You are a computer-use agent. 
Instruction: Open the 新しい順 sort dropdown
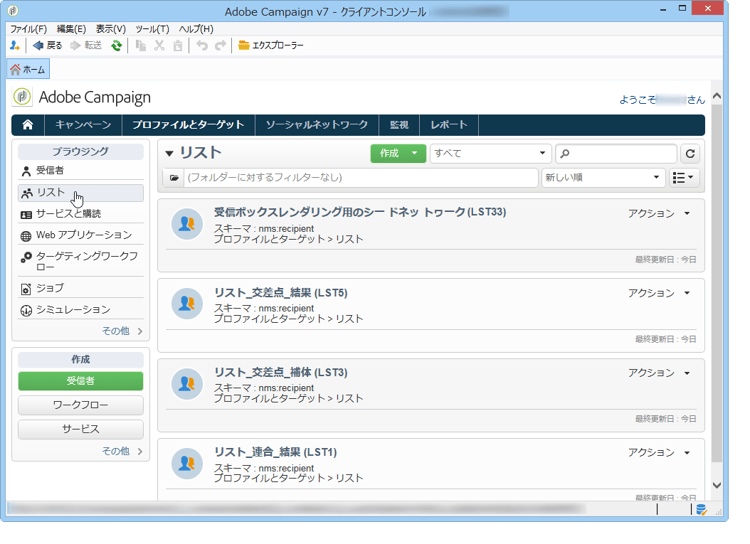[x=603, y=178]
